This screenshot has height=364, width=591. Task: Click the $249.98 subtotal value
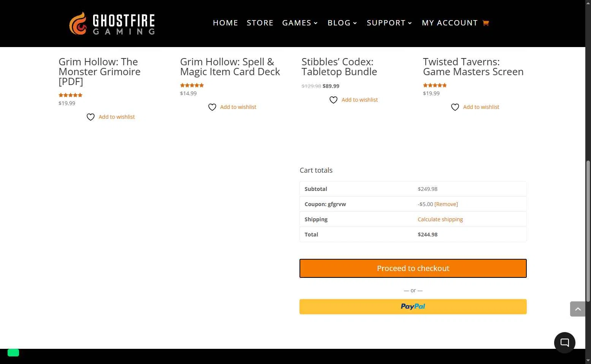(428, 189)
